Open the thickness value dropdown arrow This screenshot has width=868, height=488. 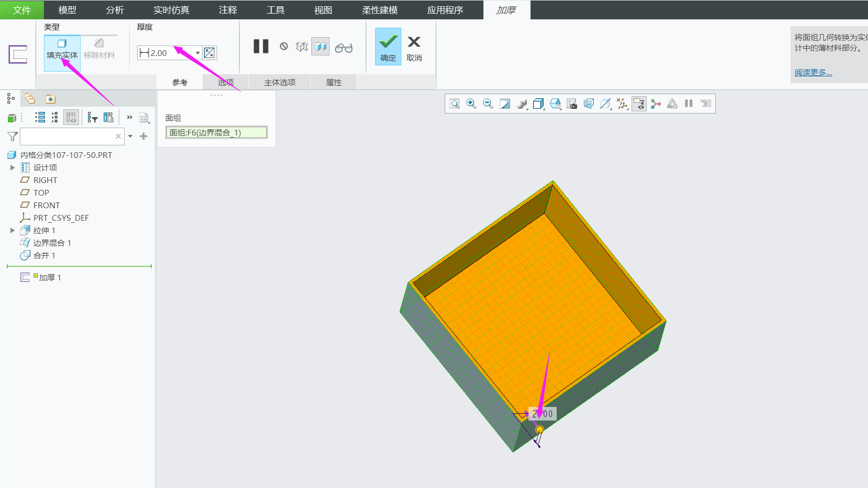[198, 53]
